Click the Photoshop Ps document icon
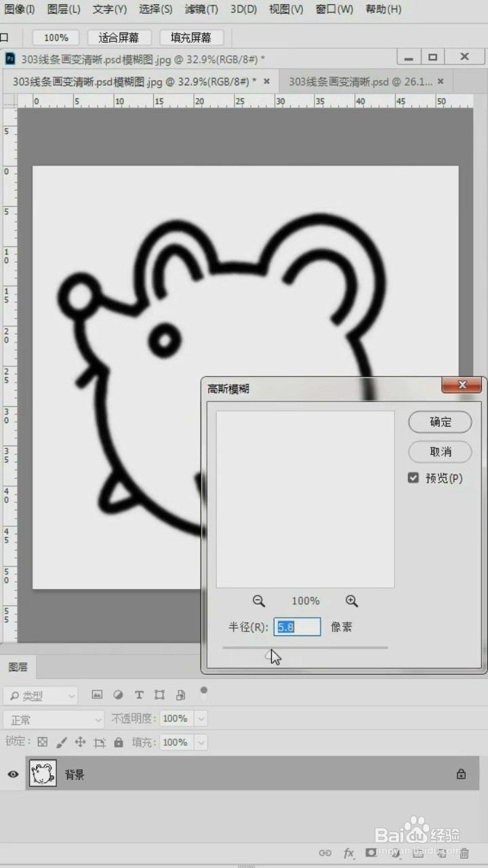Image resolution: width=488 pixels, height=868 pixels. point(10,59)
